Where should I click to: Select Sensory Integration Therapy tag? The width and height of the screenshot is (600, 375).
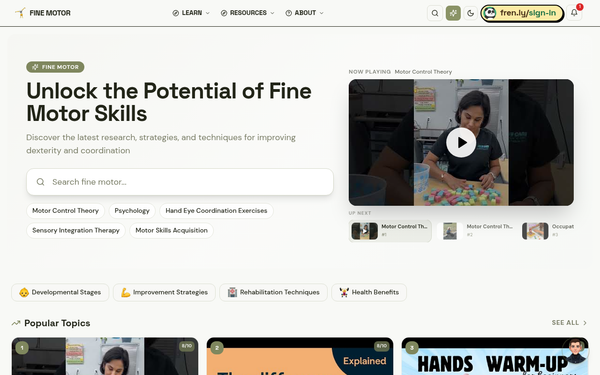tap(76, 230)
